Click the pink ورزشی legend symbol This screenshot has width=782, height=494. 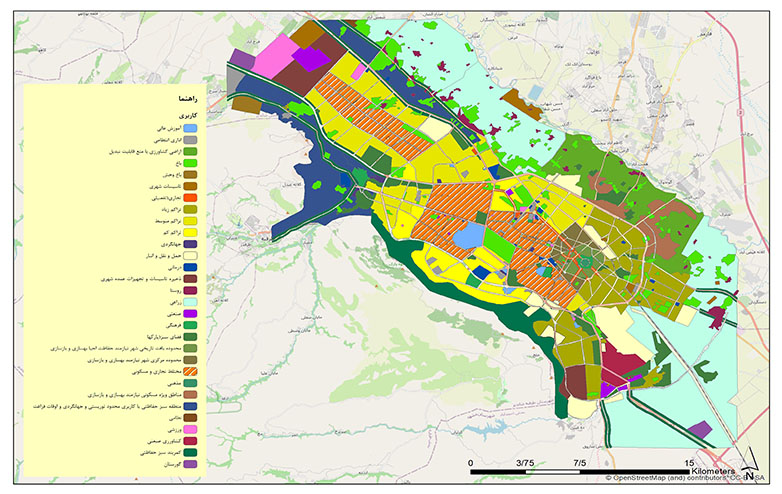pos(190,430)
